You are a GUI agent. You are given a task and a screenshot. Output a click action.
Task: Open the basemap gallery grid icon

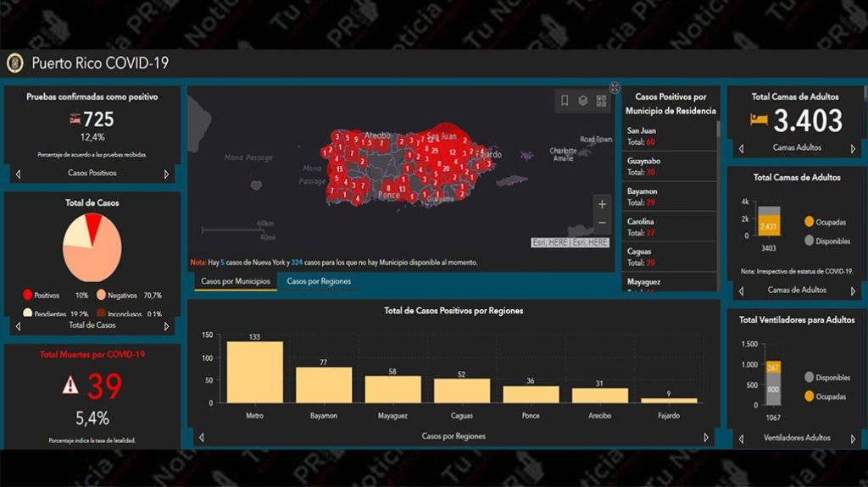[x=601, y=101]
